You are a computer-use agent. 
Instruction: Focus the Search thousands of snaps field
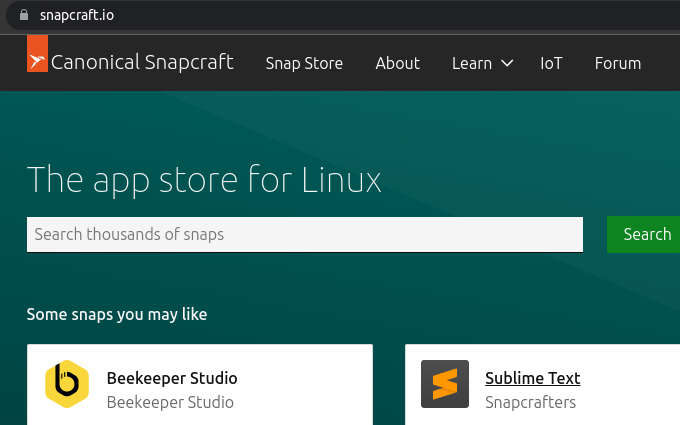305,234
